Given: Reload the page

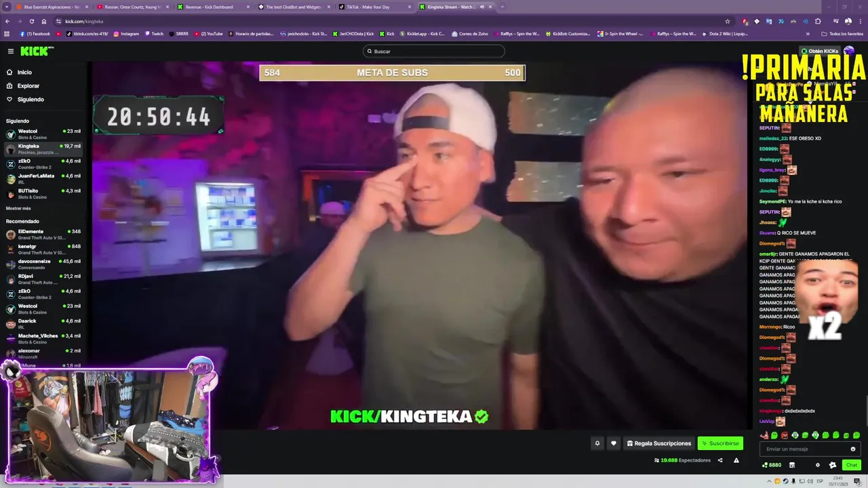Looking at the screenshot, I should coord(33,21).
